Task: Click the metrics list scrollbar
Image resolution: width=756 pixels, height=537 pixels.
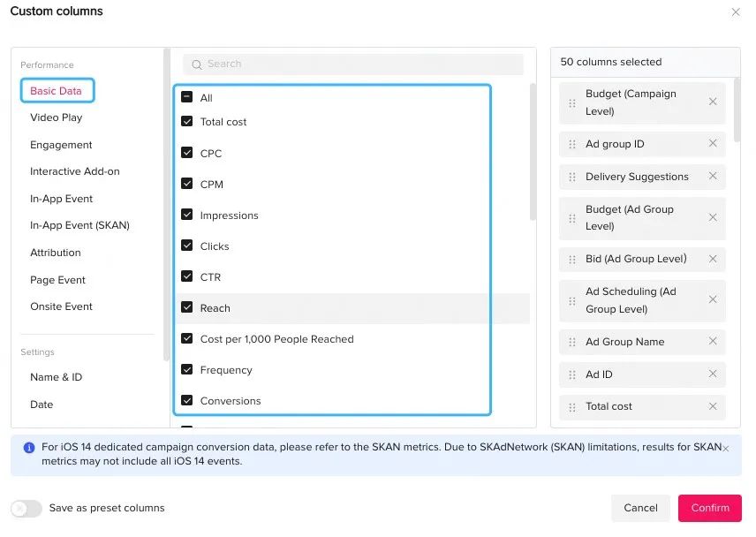Action: [532, 150]
